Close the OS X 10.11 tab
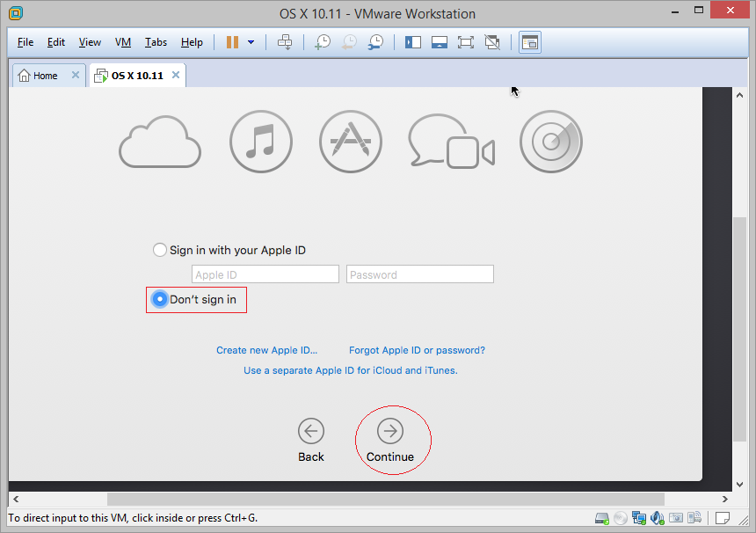This screenshot has height=533, width=756. tap(176, 76)
